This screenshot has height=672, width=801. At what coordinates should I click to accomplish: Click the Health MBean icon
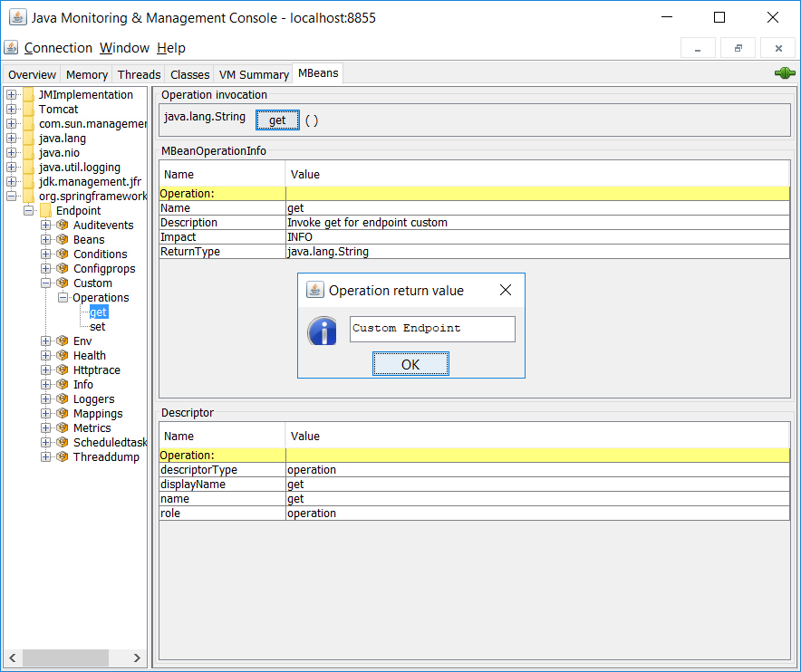[x=63, y=356]
